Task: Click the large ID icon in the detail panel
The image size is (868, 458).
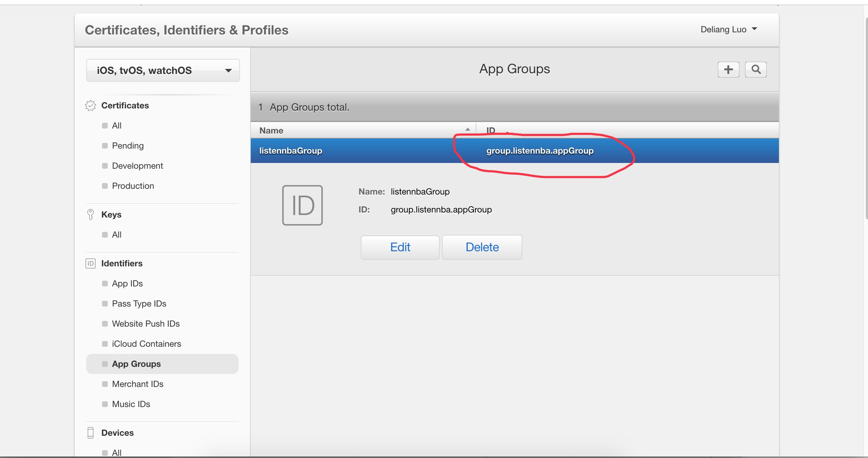Action: point(302,205)
